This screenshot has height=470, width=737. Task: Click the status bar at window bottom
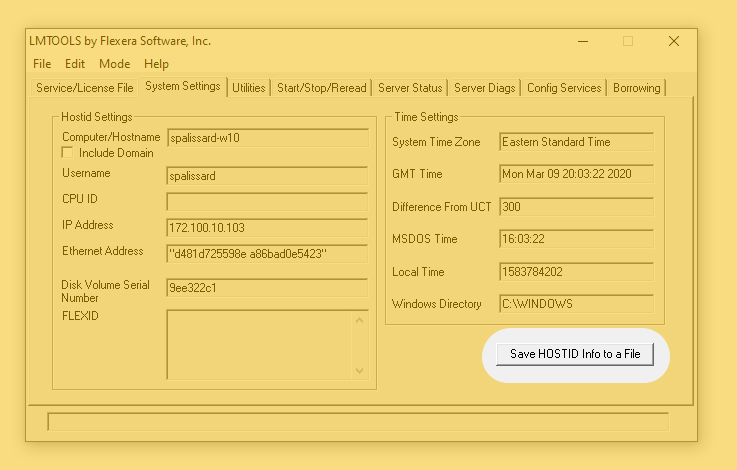point(358,422)
